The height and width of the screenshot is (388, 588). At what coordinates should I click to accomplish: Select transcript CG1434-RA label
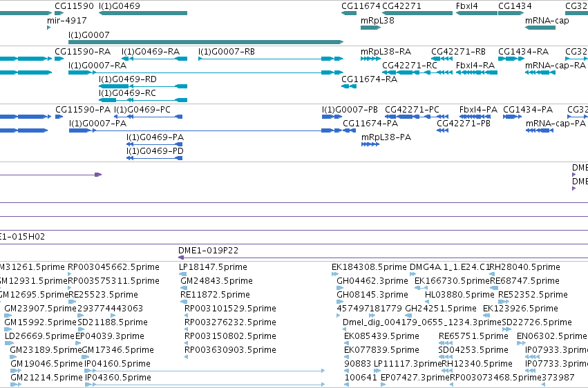point(524,51)
